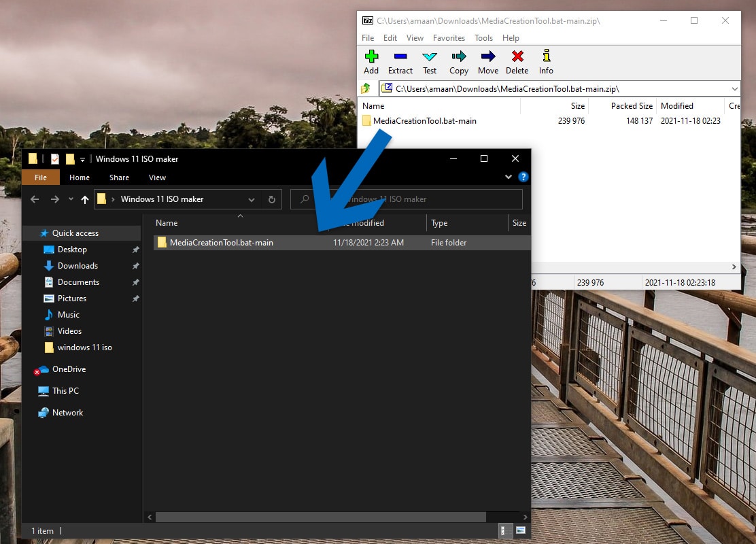
Task: Open the Tools menu in 7-Zip
Action: pos(483,38)
